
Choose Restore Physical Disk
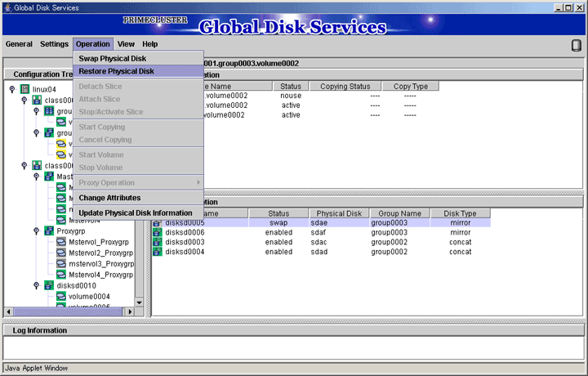coord(139,71)
